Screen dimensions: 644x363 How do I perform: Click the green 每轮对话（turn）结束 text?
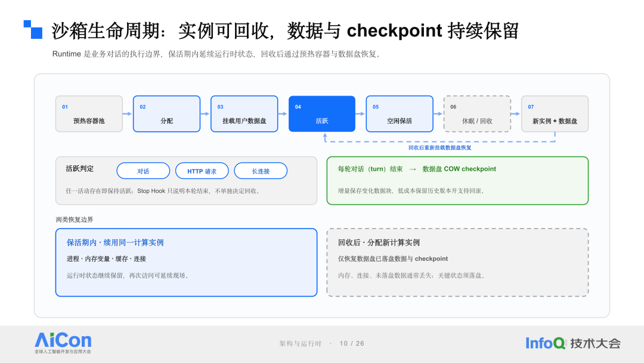tap(370, 169)
